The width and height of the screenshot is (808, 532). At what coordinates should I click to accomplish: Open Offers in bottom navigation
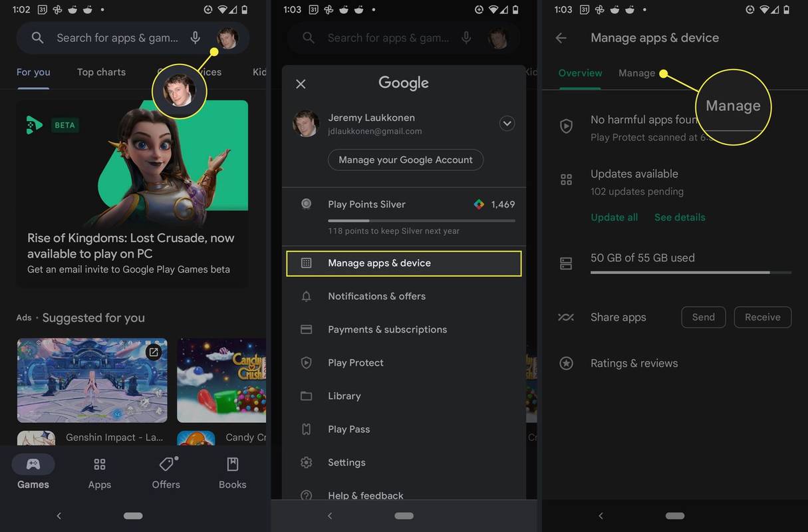[166, 472]
